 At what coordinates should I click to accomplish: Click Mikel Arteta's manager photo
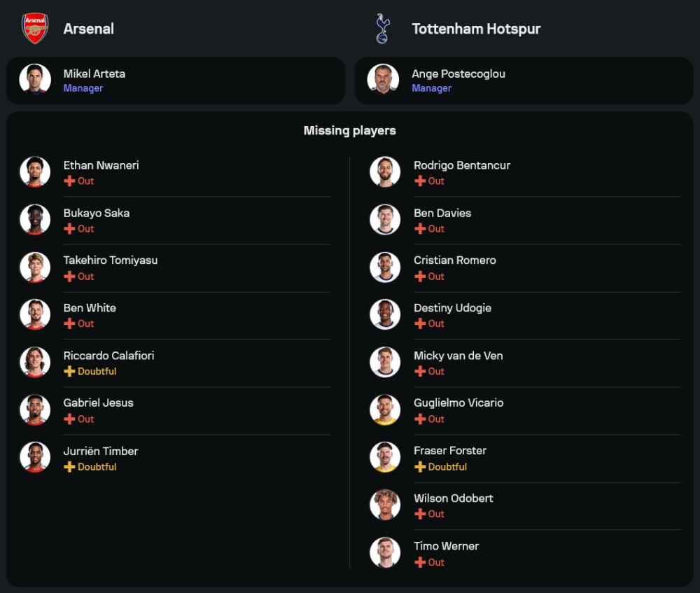click(x=35, y=80)
